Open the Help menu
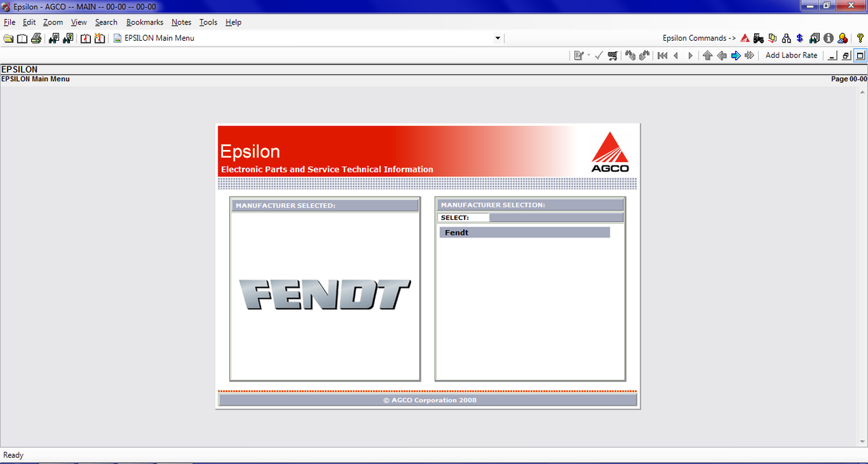The image size is (868, 464). [233, 22]
